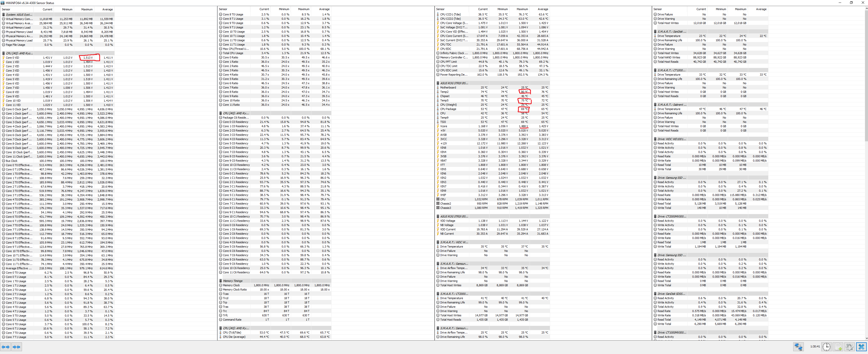The height and width of the screenshot is (354, 868).
Task: Close sensors with the blue X button
Action: 861,347
